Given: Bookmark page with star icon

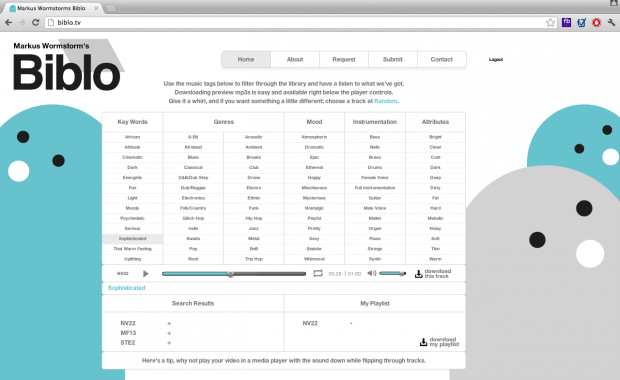Looking at the screenshot, I should tap(550, 23).
